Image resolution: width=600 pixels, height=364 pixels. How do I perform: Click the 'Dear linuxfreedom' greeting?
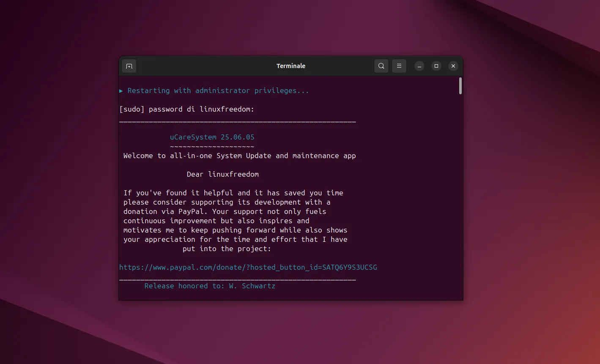point(222,174)
